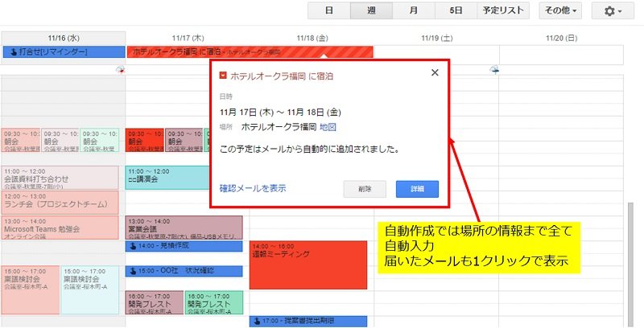
Task: Open the gear settings dropdown
Action: click(613, 10)
